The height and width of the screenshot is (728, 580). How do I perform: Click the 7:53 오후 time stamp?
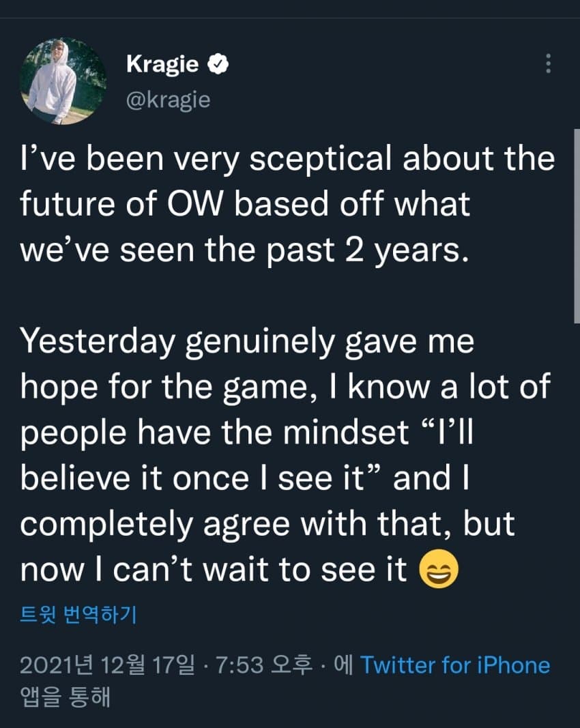(x=264, y=665)
